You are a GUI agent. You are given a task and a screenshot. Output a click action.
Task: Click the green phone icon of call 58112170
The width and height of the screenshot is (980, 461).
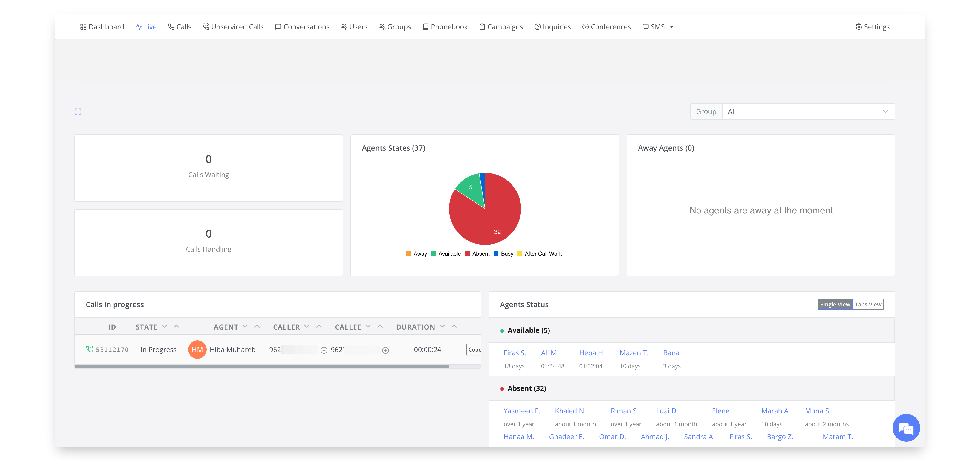click(90, 349)
